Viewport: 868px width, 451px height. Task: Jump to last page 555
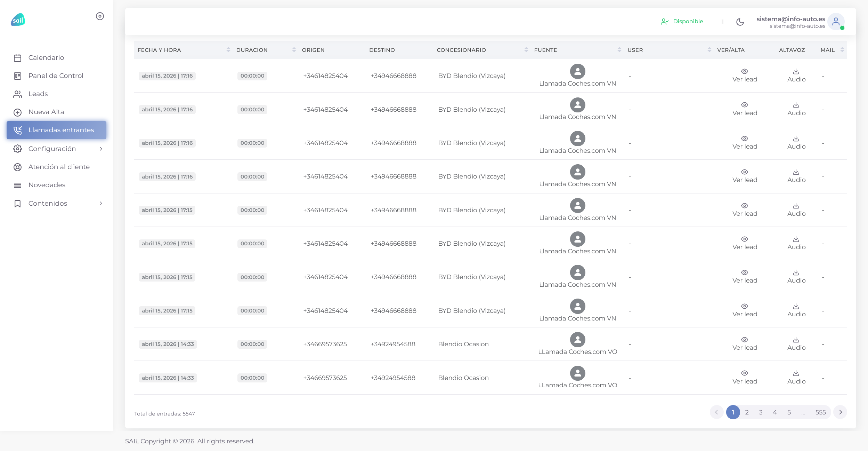pos(820,412)
